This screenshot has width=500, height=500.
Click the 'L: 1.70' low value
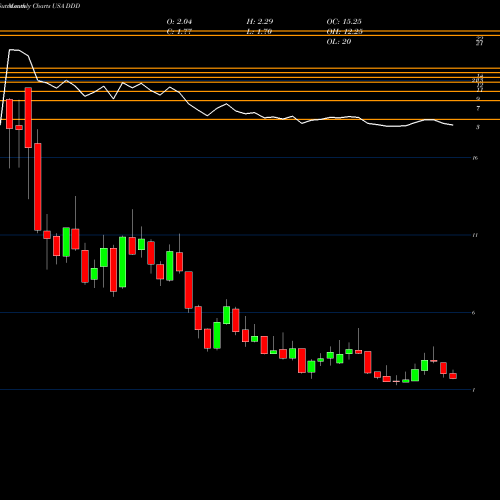click(x=259, y=32)
